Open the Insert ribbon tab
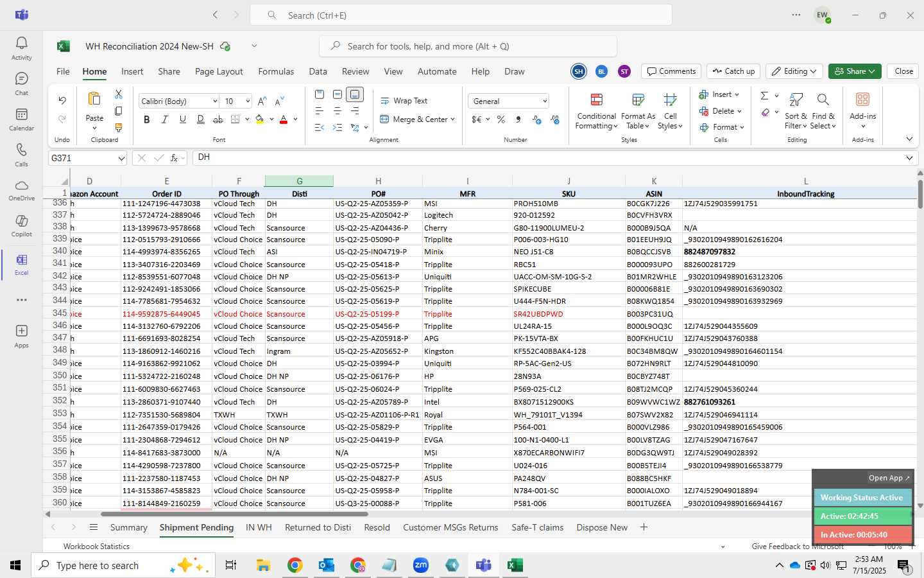 pos(132,71)
